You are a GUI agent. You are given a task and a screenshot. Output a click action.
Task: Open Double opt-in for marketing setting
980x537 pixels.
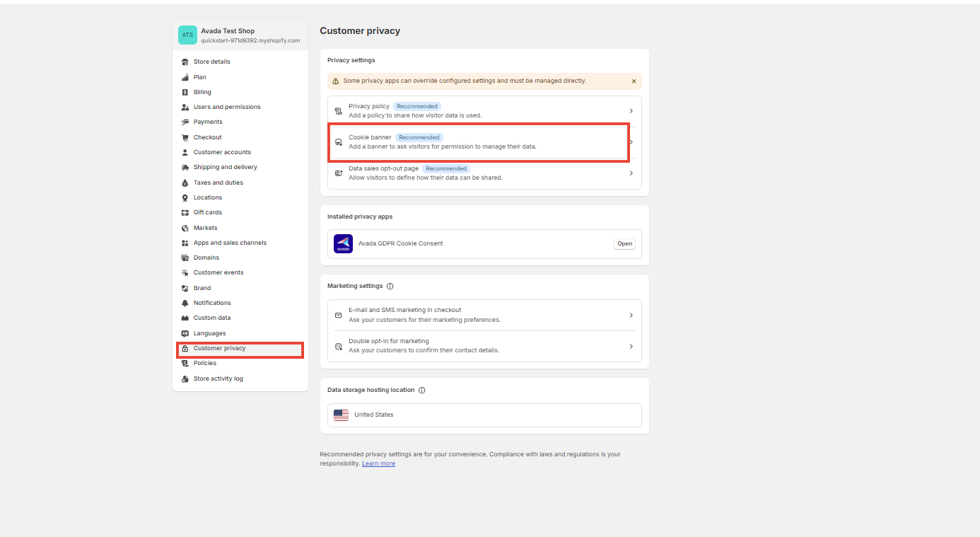484,347
